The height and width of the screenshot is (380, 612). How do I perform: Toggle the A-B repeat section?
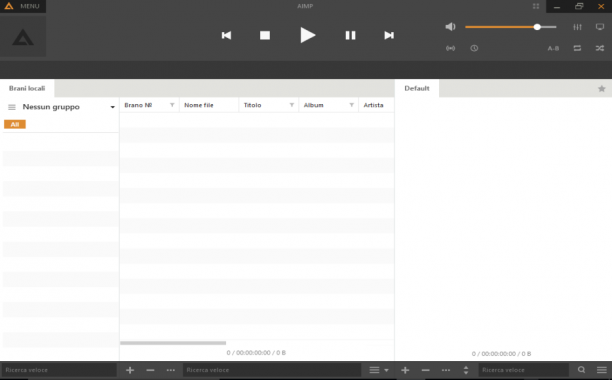click(553, 48)
